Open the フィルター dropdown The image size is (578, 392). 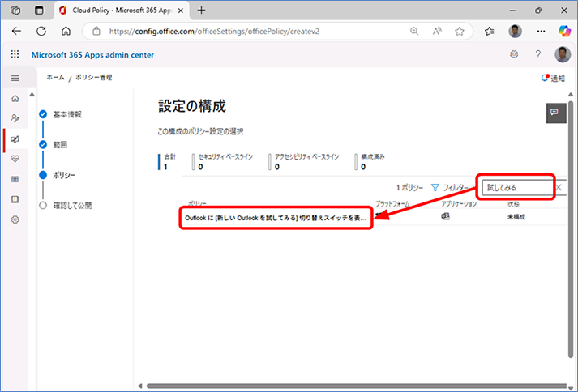(x=453, y=188)
